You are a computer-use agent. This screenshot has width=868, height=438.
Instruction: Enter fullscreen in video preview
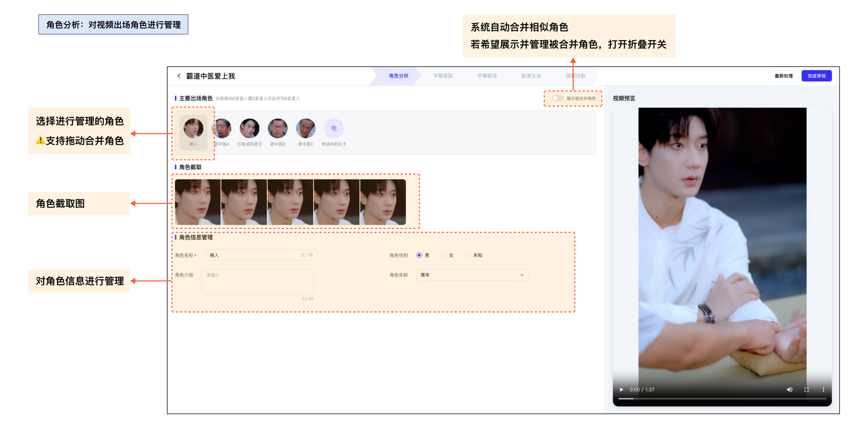[x=807, y=390]
